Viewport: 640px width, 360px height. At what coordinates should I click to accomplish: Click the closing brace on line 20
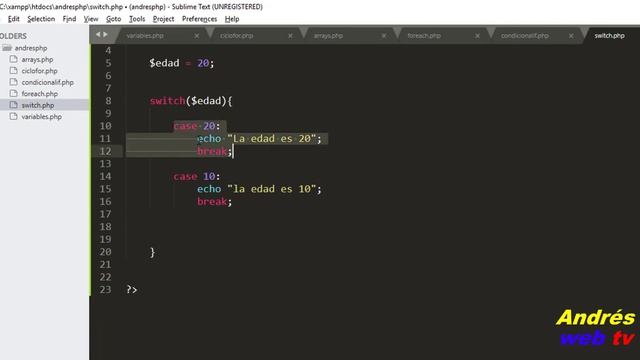click(x=152, y=252)
